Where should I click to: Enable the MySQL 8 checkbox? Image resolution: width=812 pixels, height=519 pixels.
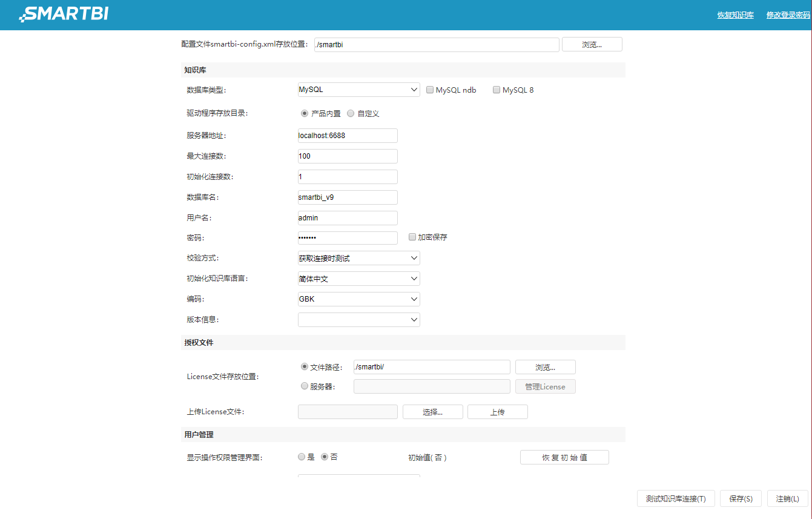coord(497,90)
